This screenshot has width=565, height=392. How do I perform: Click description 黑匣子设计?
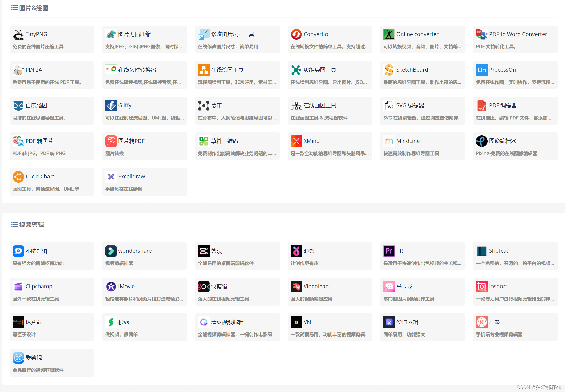tap(24, 334)
